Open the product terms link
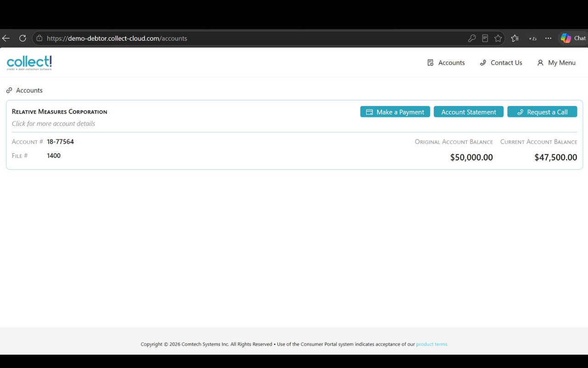 tap(432, 344)
